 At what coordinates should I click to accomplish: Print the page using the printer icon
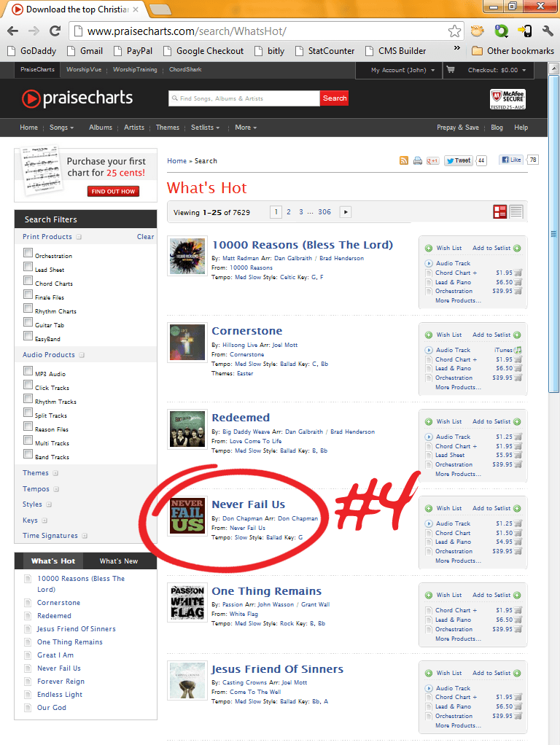pyautogui.click(x=417, y=160)
